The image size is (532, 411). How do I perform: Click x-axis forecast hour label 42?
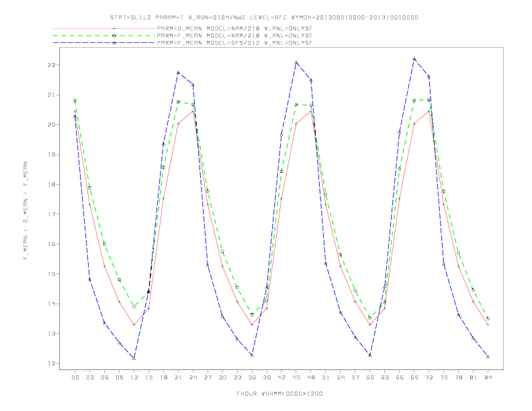click(x=281, y=377)
